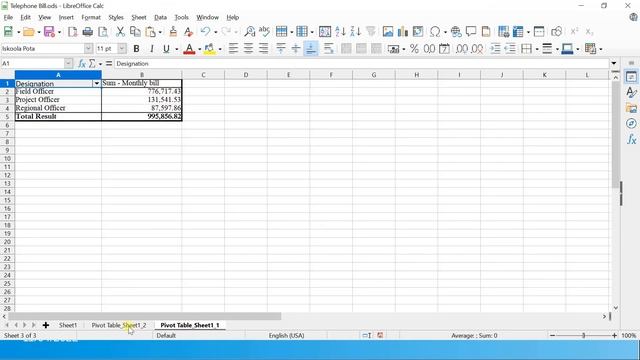Add a new sheet with plus button
The height and width of the screenshot is (360, 640).
pos(46,325)
